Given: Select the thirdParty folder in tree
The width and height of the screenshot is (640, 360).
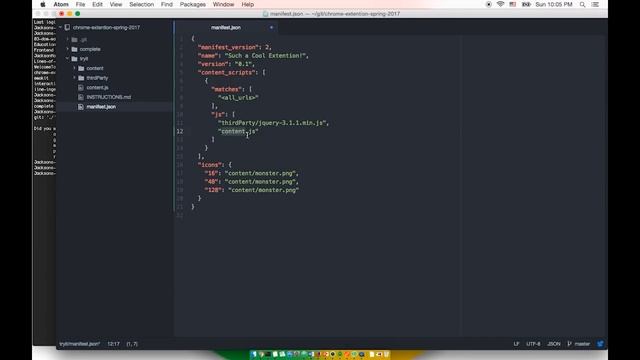Looking at the screenshot, I should pos(97,78).
